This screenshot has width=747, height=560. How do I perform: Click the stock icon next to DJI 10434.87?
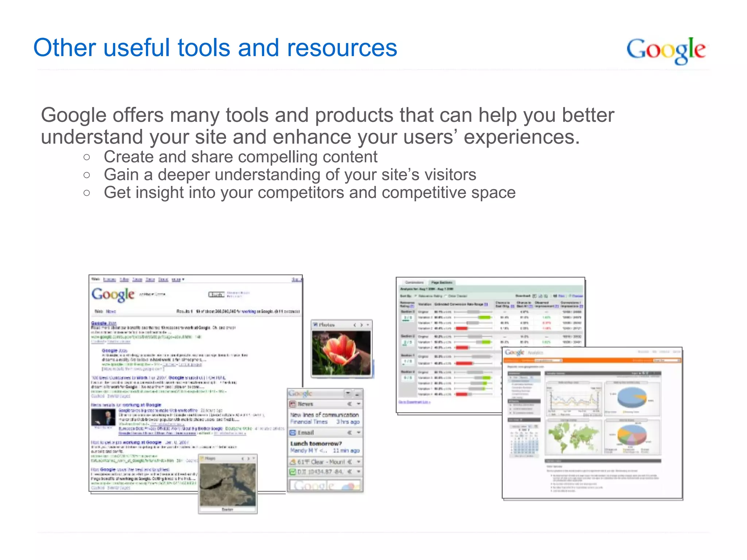coord(293,471)
